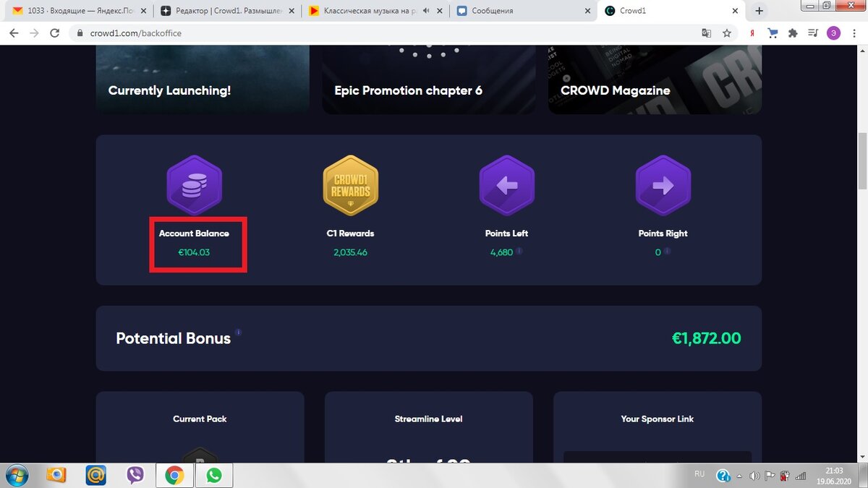Click the Chrome icon in the taskbar
Image resolution: width=868 pixels, height=488 pixels.
click(x=174, y=475)
